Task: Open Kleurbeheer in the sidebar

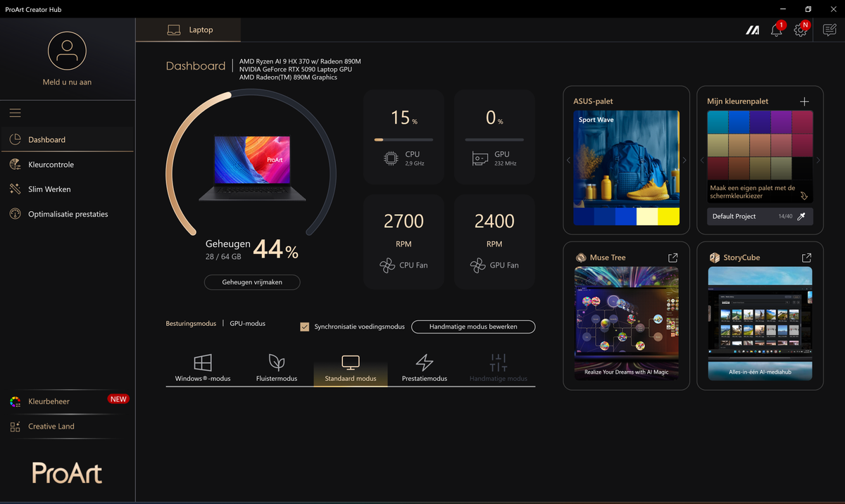Action: [67, 401]
